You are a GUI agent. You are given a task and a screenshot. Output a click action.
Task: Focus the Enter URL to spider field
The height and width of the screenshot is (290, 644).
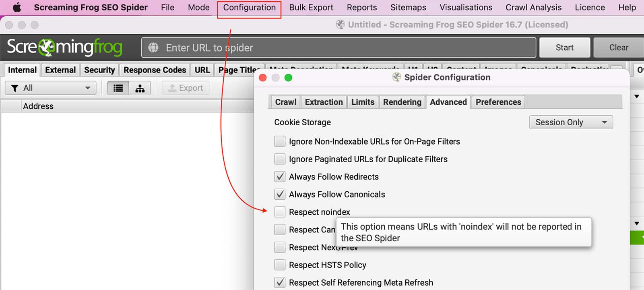tap(339, 48)
